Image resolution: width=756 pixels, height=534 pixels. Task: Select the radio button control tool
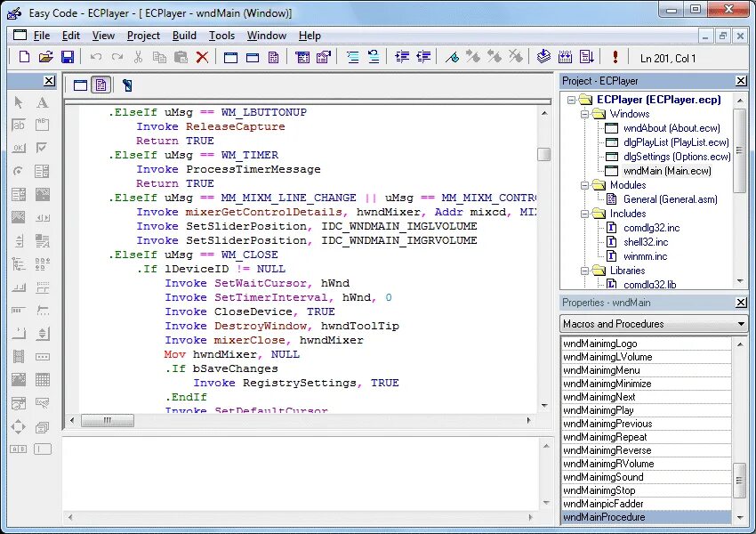pos(19,171)
